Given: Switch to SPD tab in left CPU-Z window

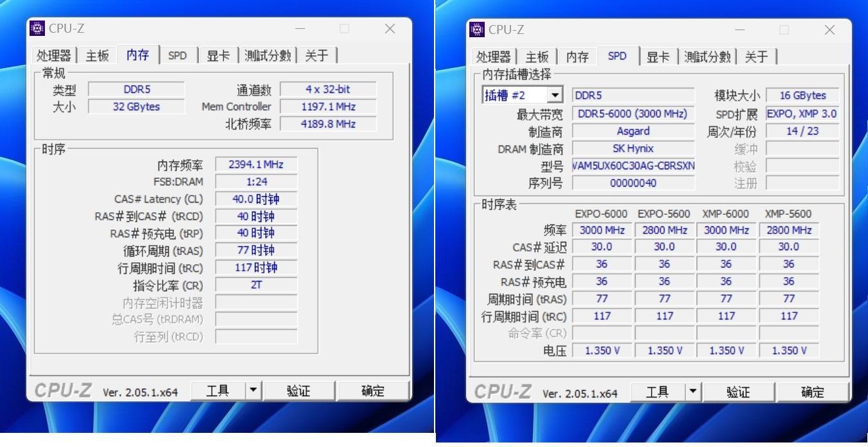Looking at the screenshot, I should pyautogui.click(x=178, y=56).
